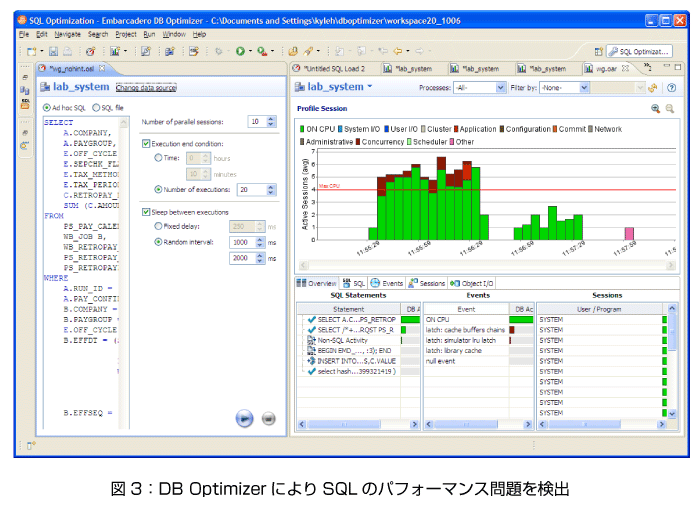The width and height of the screenshot is (700, 507).
Task: Click the SQL icon in left sidebar
Action: 25,104
